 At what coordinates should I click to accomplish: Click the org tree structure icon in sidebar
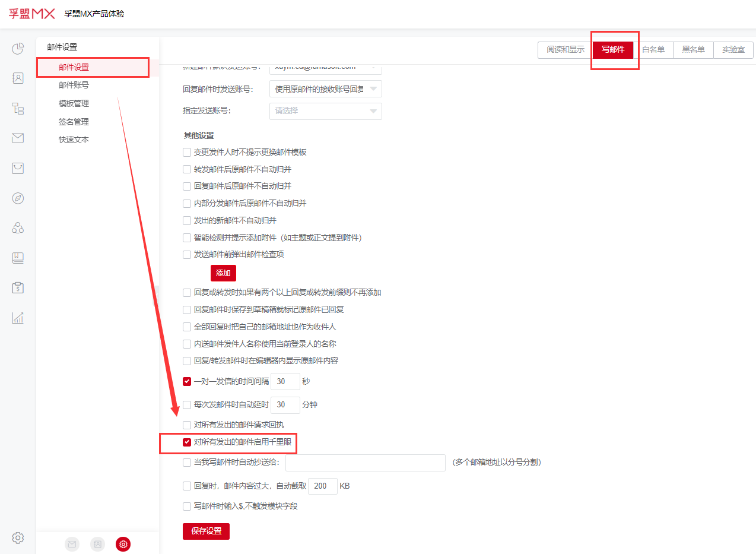coord(18,108)
